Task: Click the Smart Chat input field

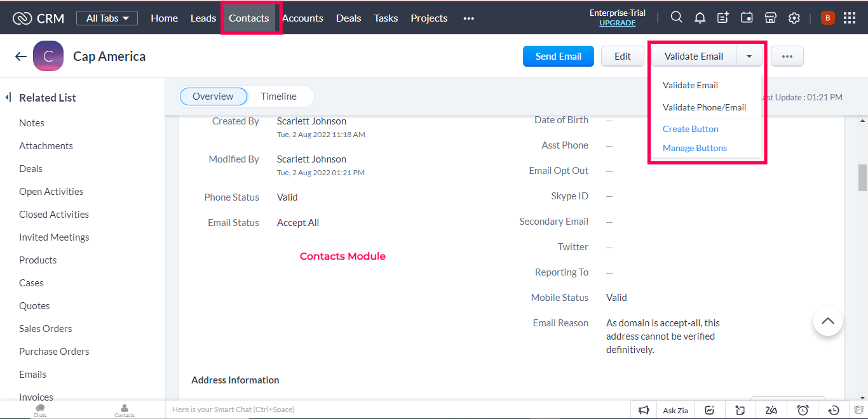Action: 397,409
